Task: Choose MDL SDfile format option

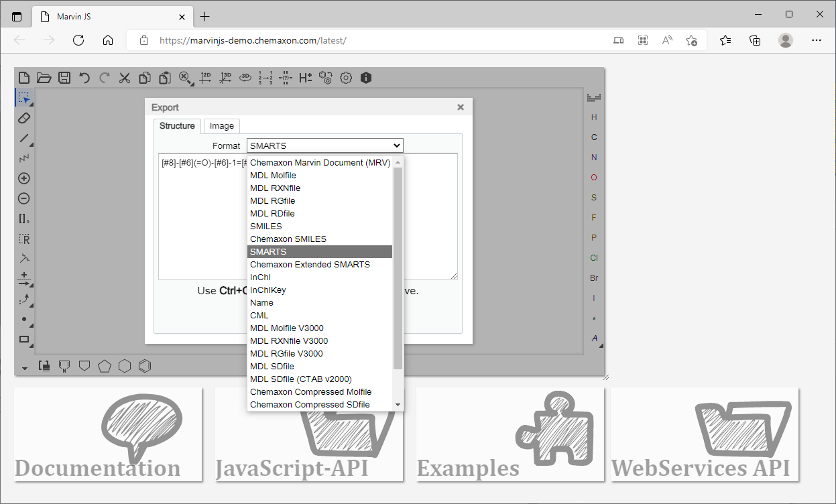Action: tap(320, 367)
